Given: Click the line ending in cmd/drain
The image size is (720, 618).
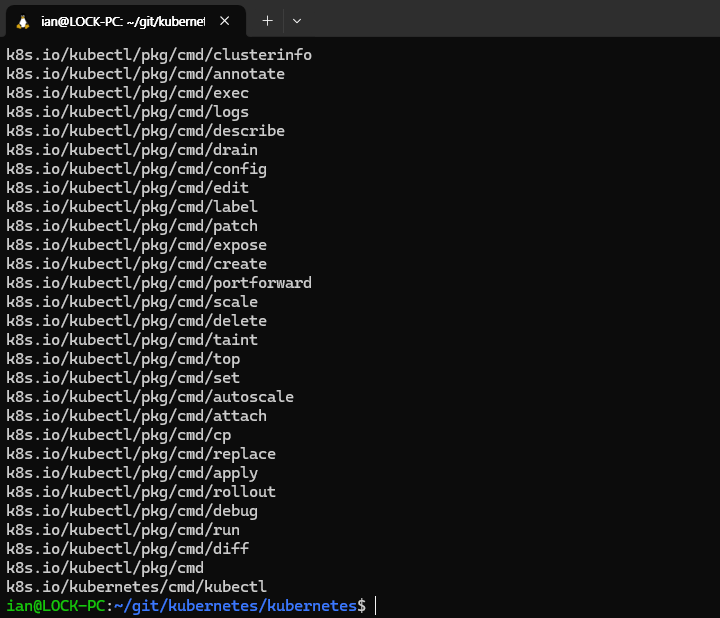Looking at the screenshot, I should [x=132, y=150].
